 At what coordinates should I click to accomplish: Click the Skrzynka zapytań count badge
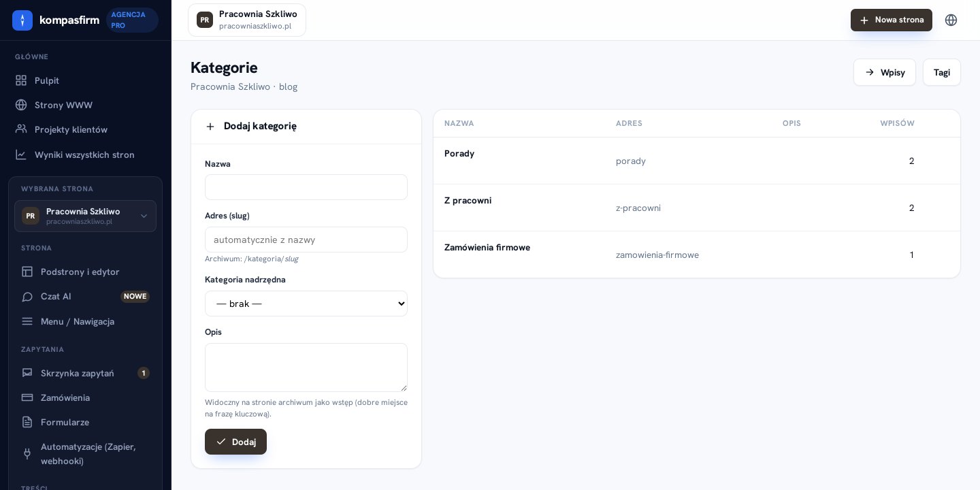tap(144, 373)
